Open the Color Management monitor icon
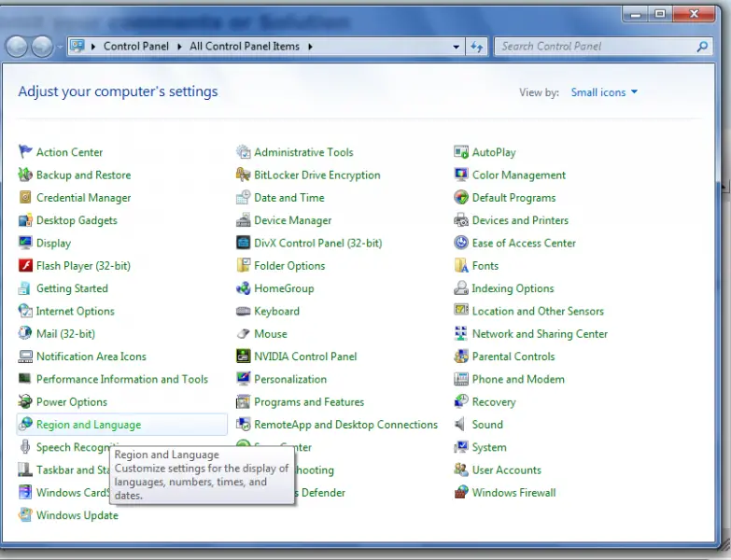The image size is (731, 560). (x=461, y=175)
